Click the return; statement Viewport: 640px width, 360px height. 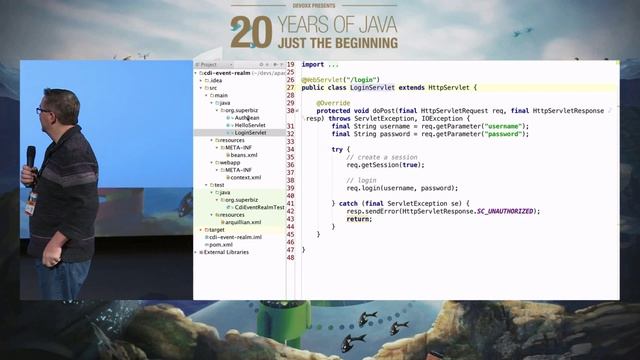359,219
